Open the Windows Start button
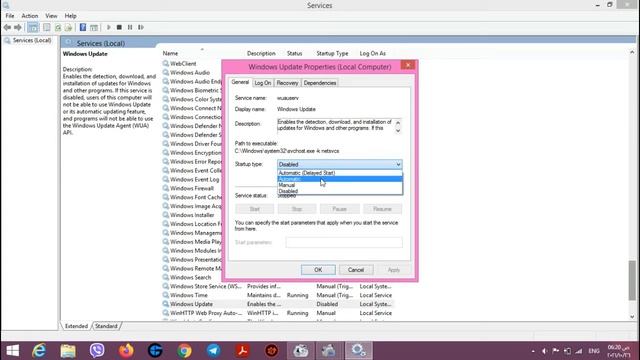Viewport: 640px width, 360px height. (12, 351)
